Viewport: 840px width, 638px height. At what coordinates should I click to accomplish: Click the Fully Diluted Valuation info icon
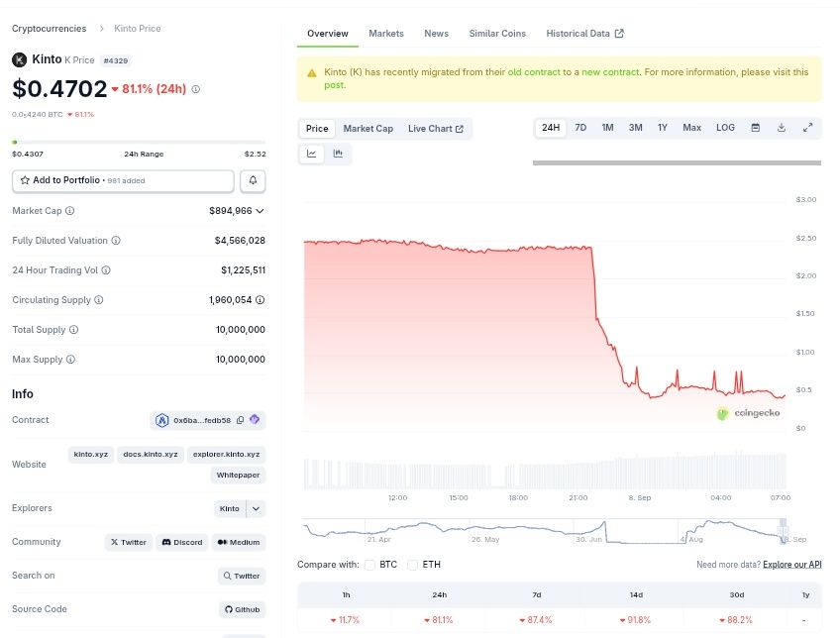116,241
